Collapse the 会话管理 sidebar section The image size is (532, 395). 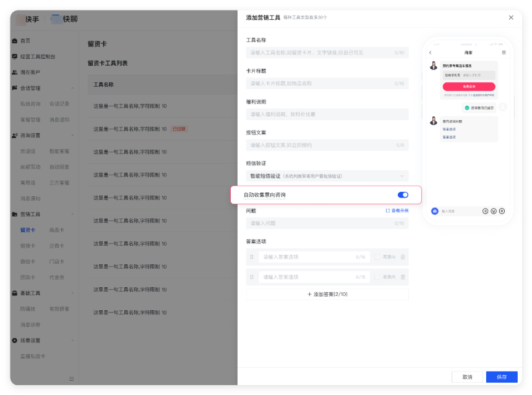72,89
